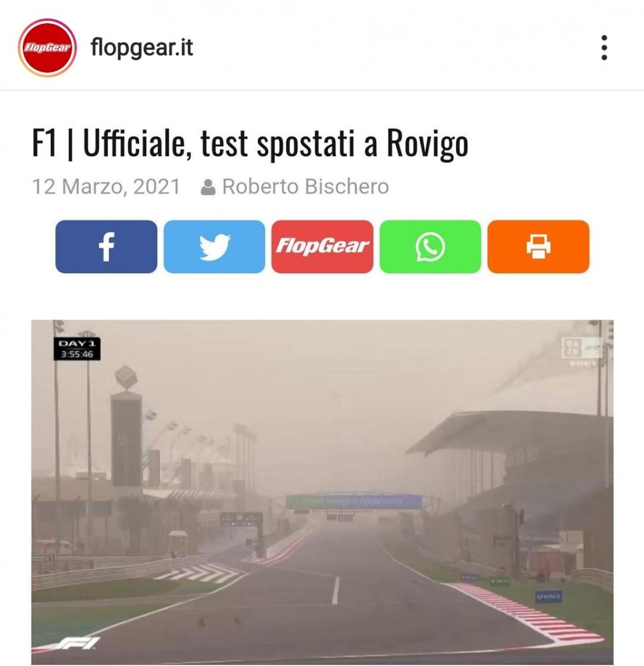Click the blue aramco trackside sign
This screenshot has height=666, width=644.
548,596
